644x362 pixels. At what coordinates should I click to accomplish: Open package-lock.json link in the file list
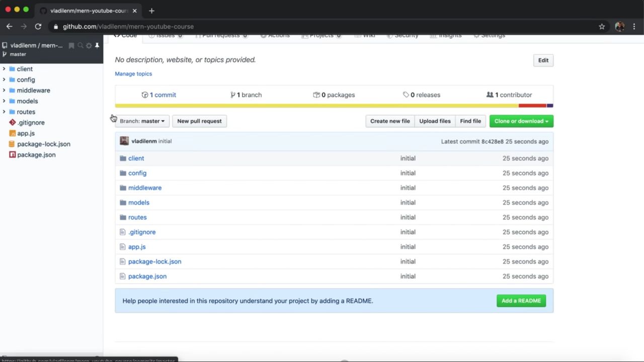coord(154,261)
